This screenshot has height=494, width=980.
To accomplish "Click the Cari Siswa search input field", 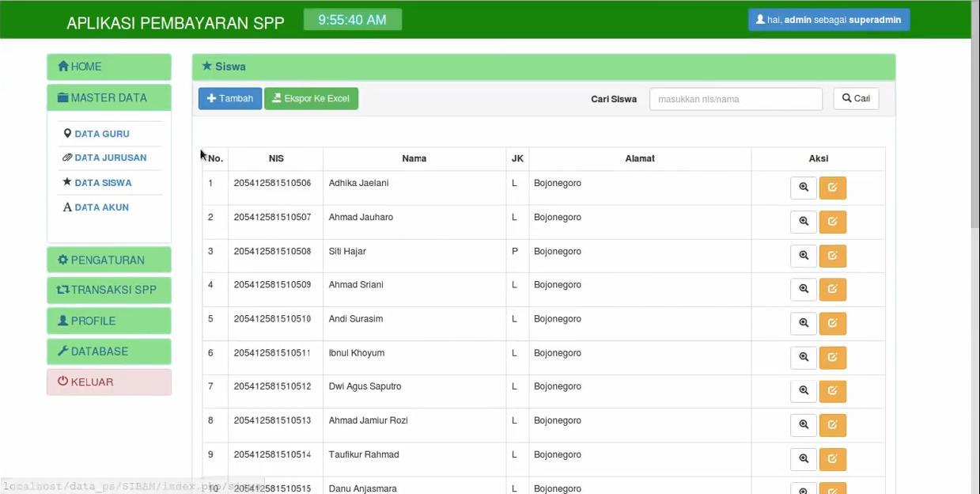I will pyautogui.click(x=736, y=99).
